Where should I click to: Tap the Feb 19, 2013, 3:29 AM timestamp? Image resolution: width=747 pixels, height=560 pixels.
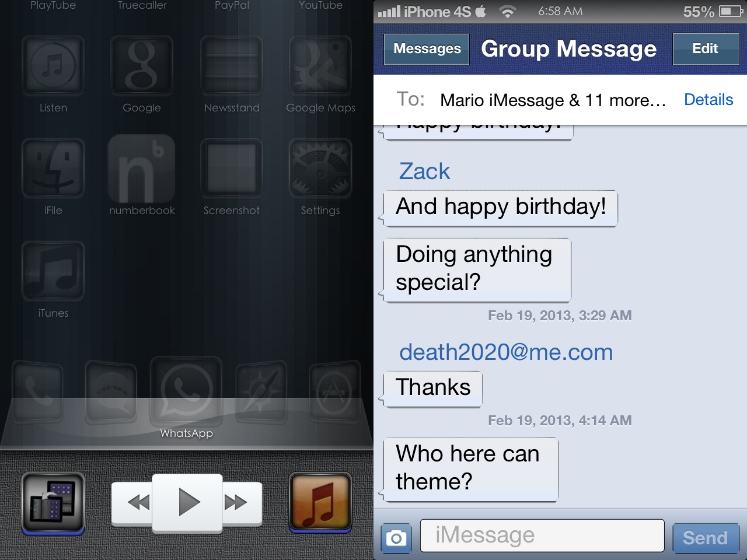coord(560,316)
